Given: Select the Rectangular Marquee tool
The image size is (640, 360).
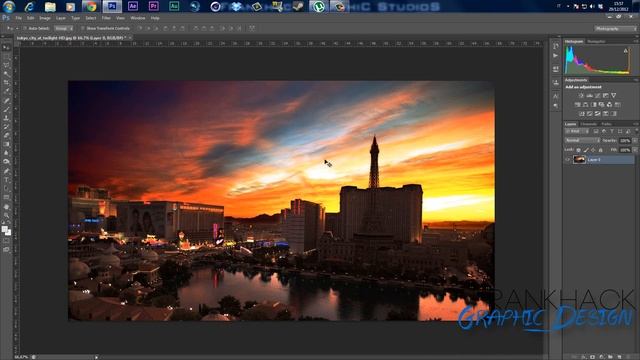Looking at the screenshot, I should click(6, 57).
